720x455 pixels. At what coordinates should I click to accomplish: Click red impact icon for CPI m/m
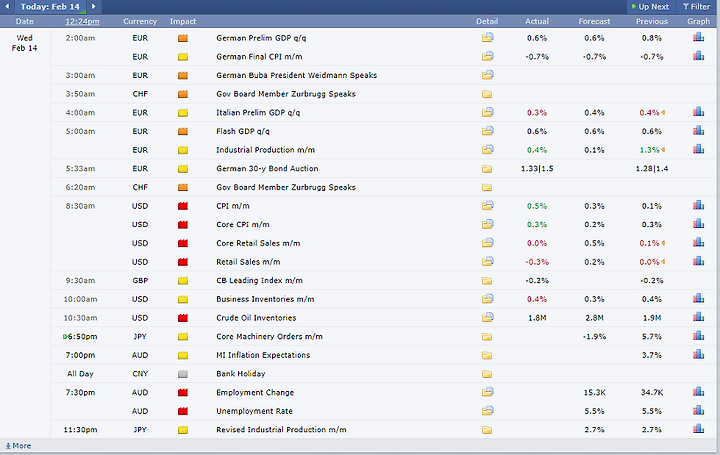183,206
